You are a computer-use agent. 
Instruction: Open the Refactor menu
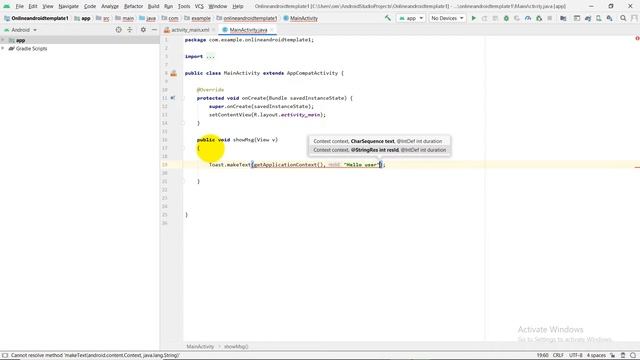[133, 6]
